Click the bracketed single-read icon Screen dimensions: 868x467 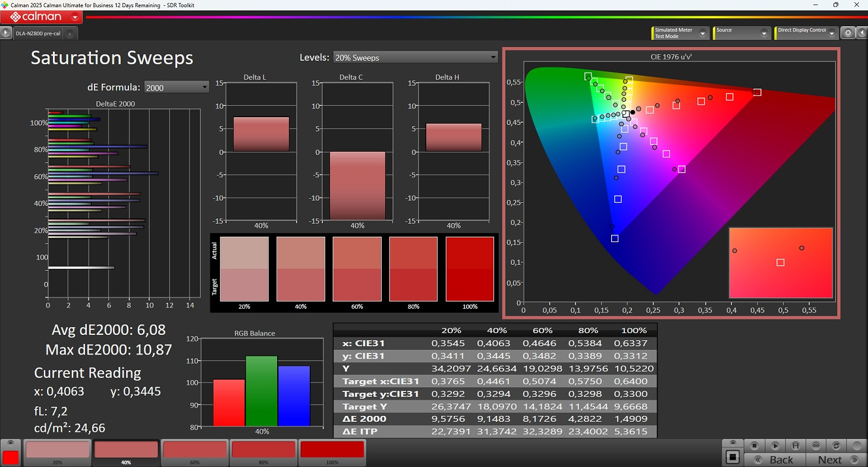[795, 446]
